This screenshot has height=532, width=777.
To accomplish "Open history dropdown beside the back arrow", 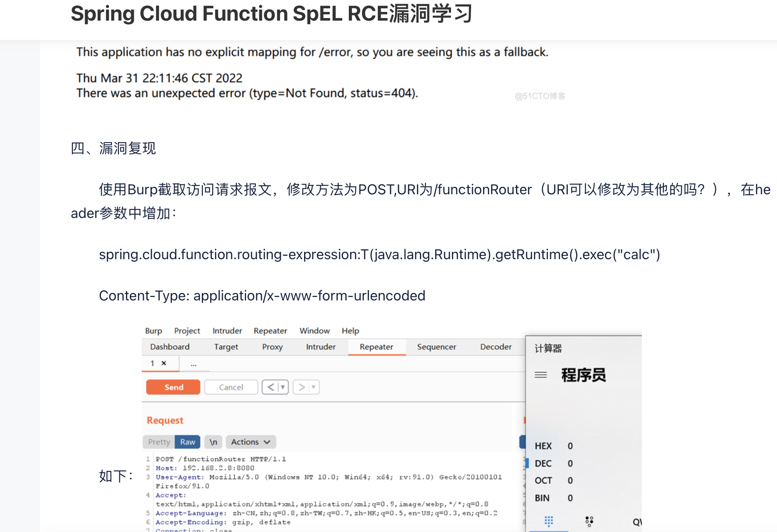I will pos(283,387).
